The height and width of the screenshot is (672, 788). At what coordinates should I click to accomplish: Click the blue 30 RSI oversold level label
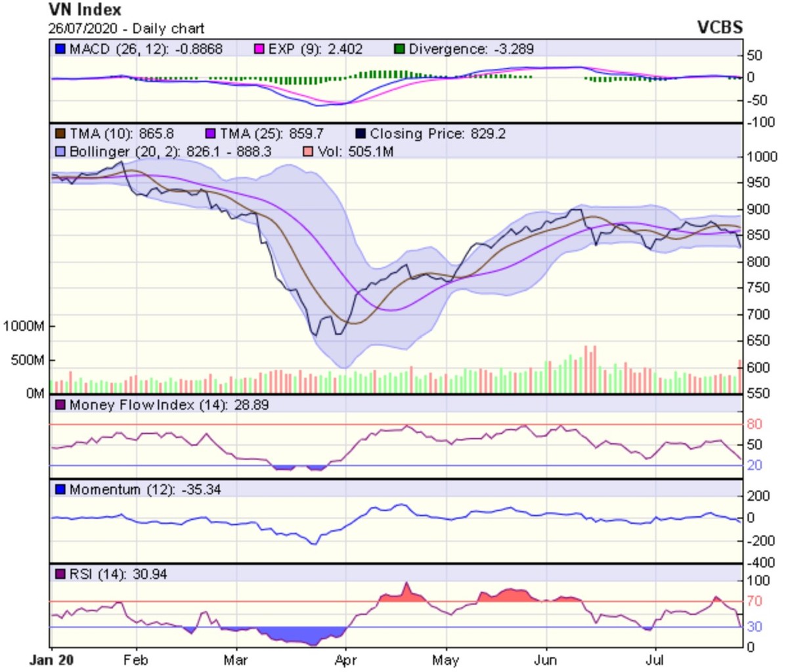click(x=755, y=627)
